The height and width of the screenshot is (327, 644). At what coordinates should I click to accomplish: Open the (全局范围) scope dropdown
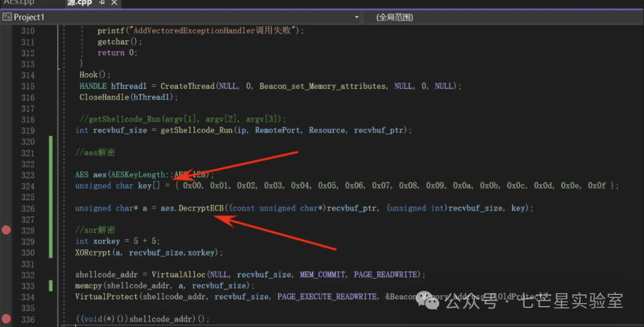[395, 17]
